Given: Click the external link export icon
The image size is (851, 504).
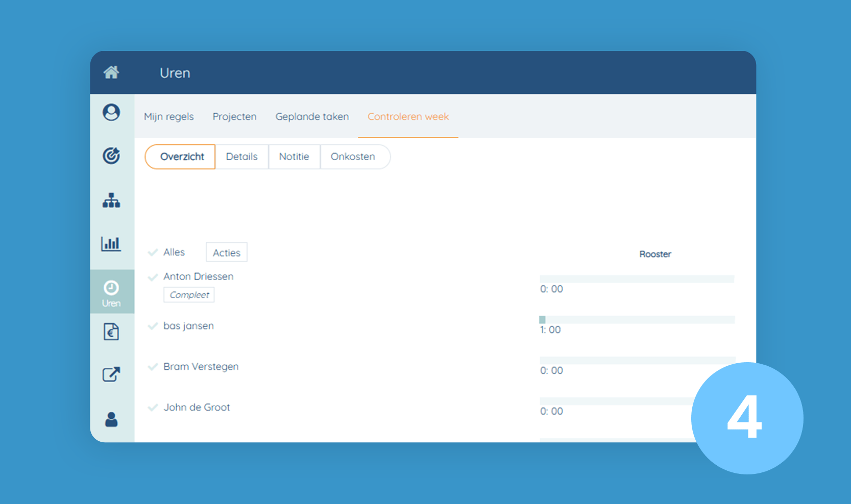Looking at the screenshot, I should point(111,374).
